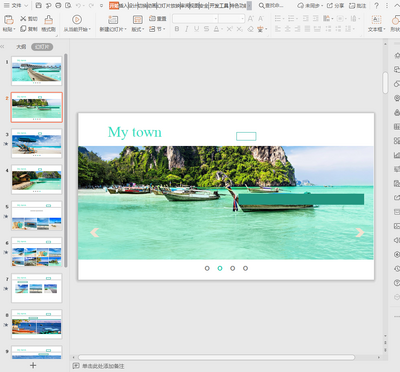The height and width of the screenshot is (372, 400).
Task: Toggle strikethrough formatting
Action: click(x=206, y=29)
